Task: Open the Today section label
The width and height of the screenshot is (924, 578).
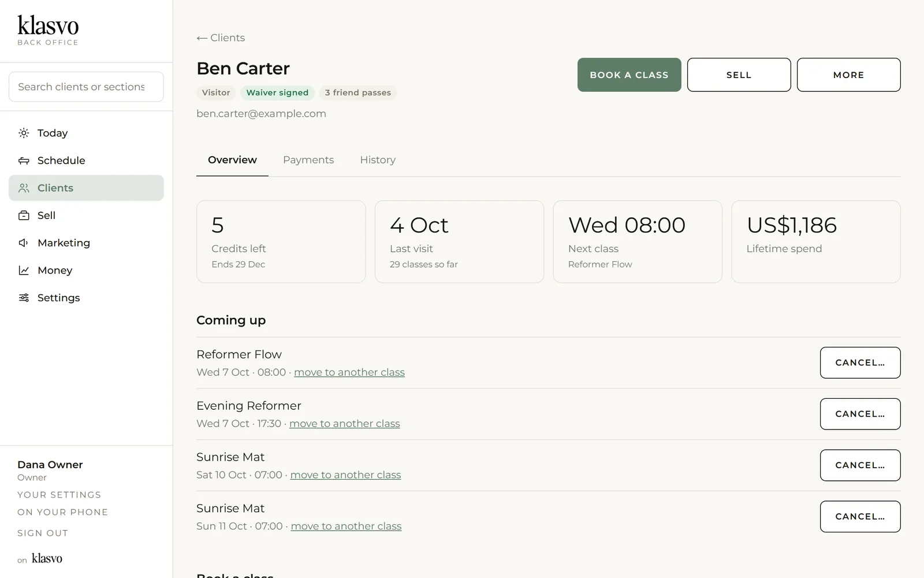Action: click(53, 133)
